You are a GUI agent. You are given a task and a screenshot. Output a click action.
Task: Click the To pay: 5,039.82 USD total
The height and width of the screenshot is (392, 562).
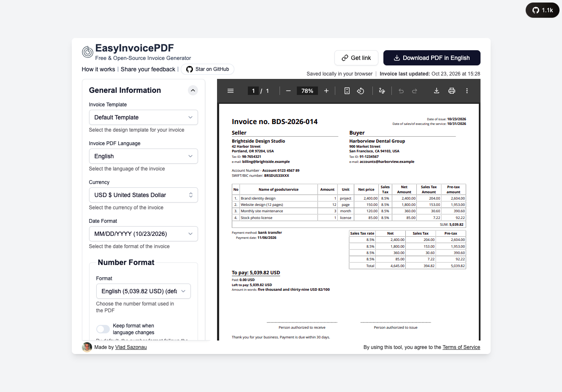pos(256,273)
